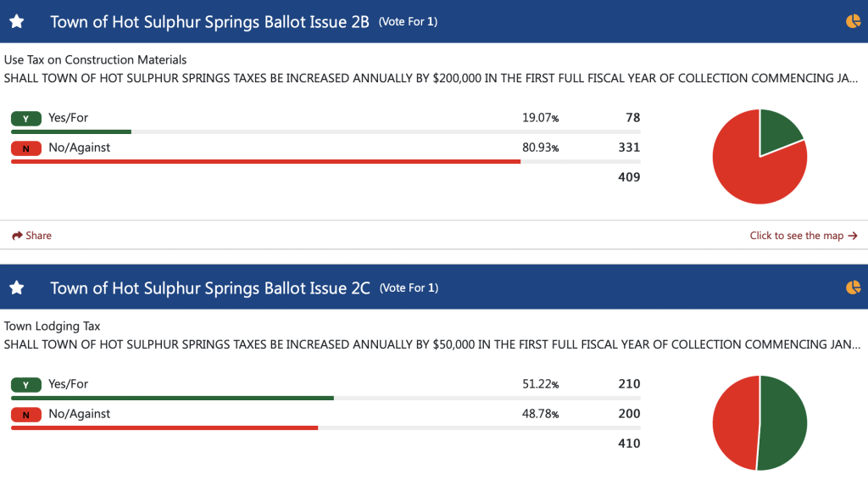Image resolution: width=868 pixels, height=480 pixels.
Task: Click to see the map link
Action: click(803, 236)
